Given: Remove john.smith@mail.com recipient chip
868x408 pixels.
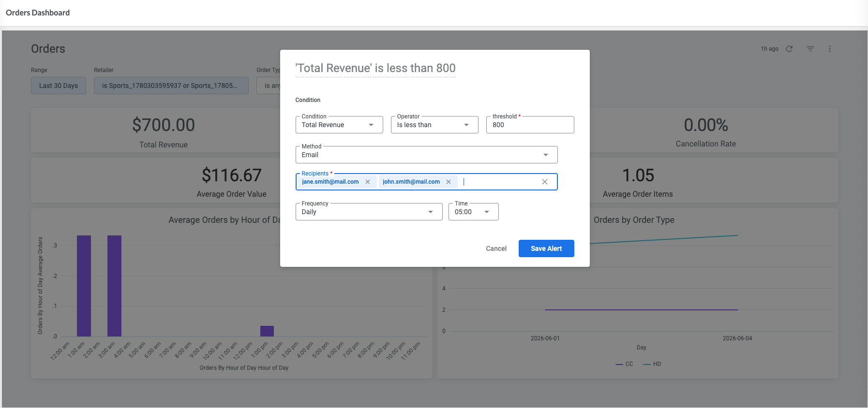Looking at the screenshot, I should click(x=449, y=182).
